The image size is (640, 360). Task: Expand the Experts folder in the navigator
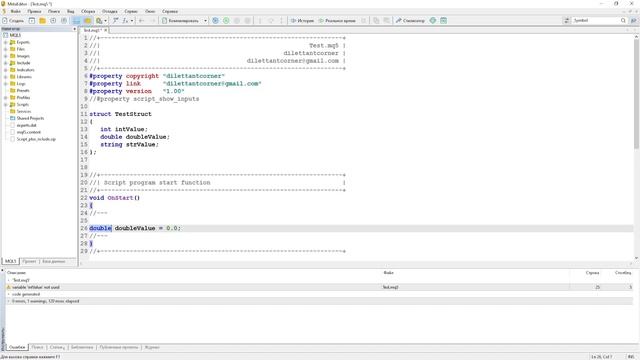(x=6, y=42)
